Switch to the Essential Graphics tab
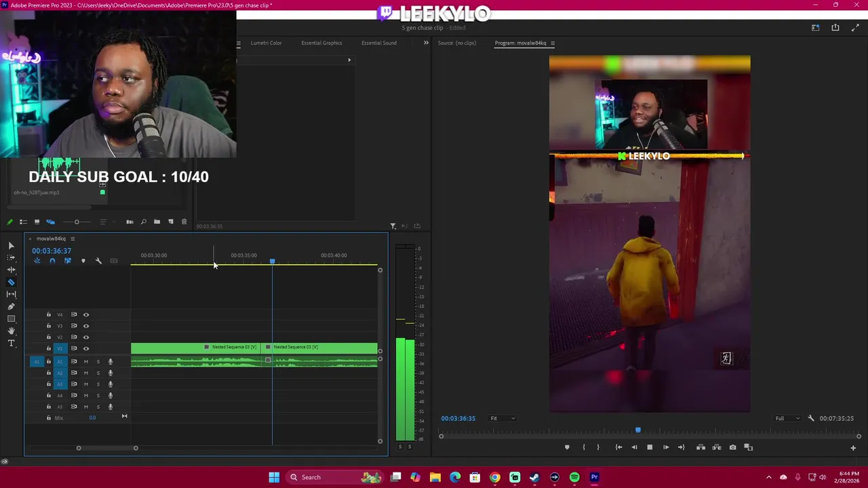The height and width of the screenshot is (488, 868). point(321,43)
